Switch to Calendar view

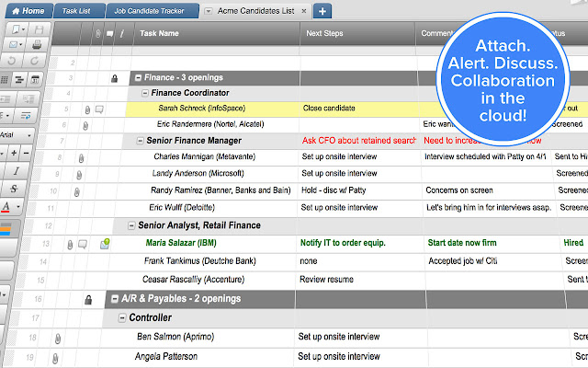[35, 79]
